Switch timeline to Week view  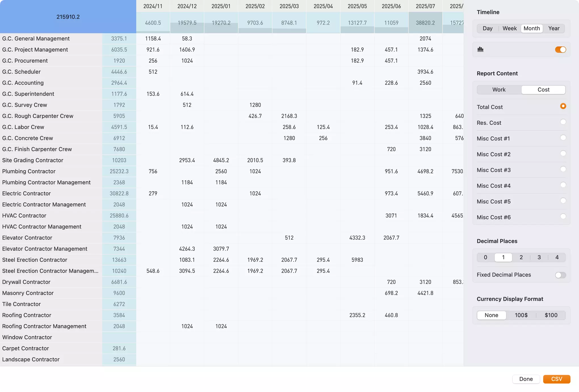pos(509,28)
